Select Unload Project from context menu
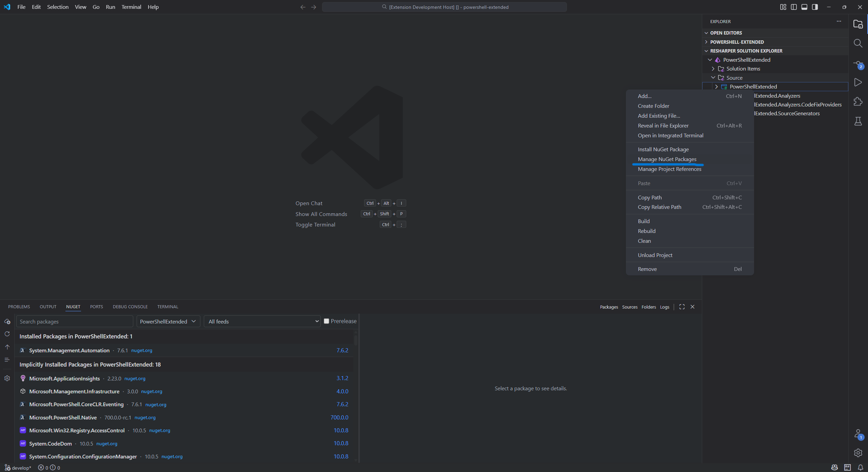This screenshot has height=472, width=868. 690,255
